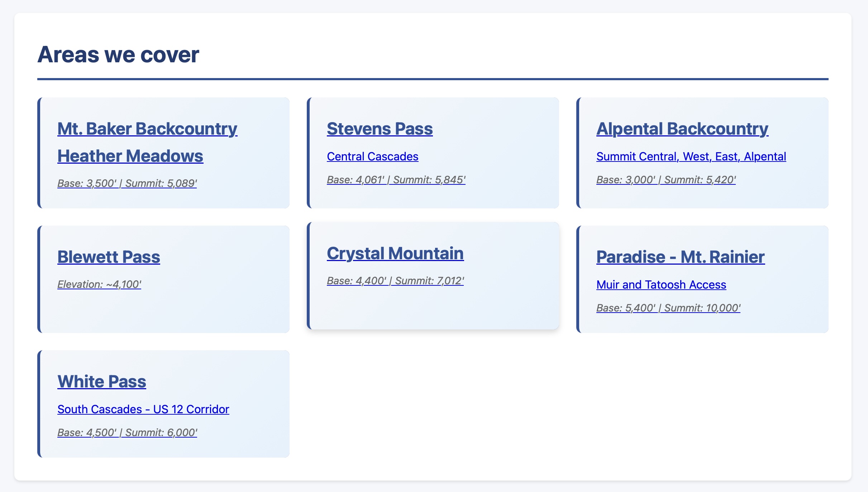Click Base 5,400' Summit 10,000' elevation text
868x492 pixels.
point(668,308)
